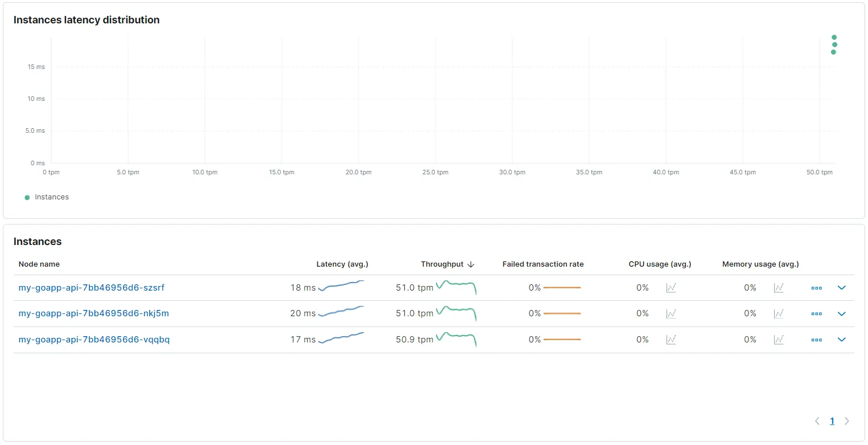Click latency sparkline for nkj5m instance
The width and height of the screenshot is (868, 445).
pos(341,312)
